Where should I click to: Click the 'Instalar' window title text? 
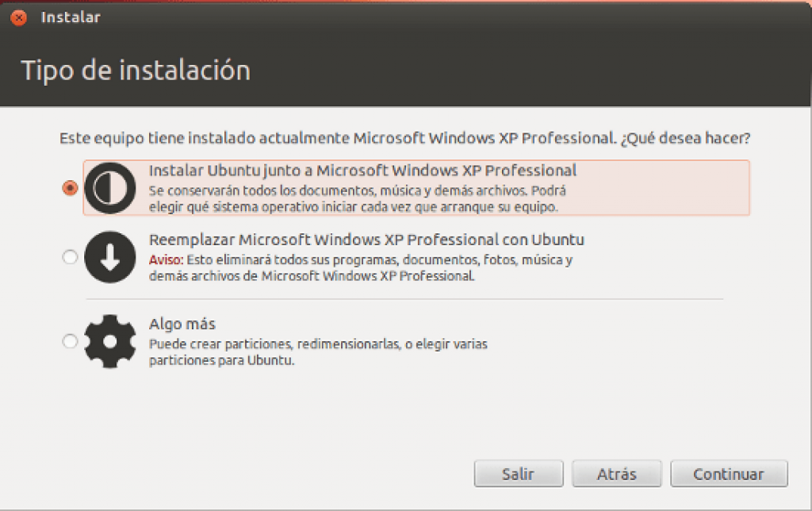(71, 17)
